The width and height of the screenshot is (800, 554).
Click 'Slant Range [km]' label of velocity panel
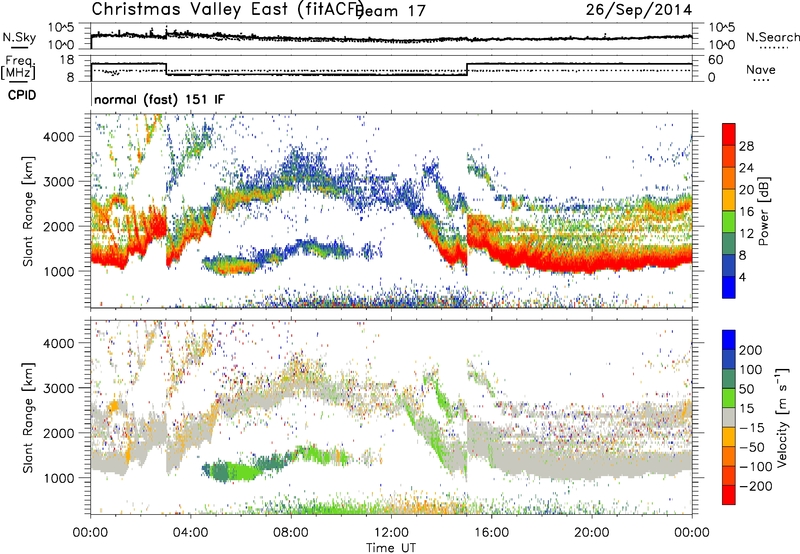[27, 417]
